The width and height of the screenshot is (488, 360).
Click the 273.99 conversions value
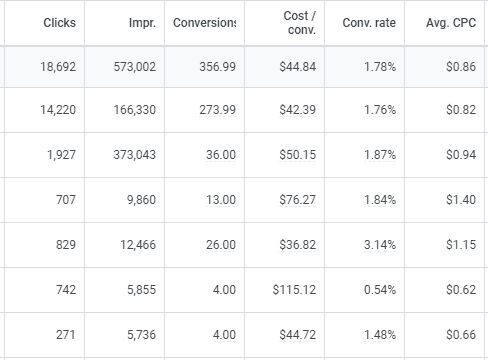(217, 110)
